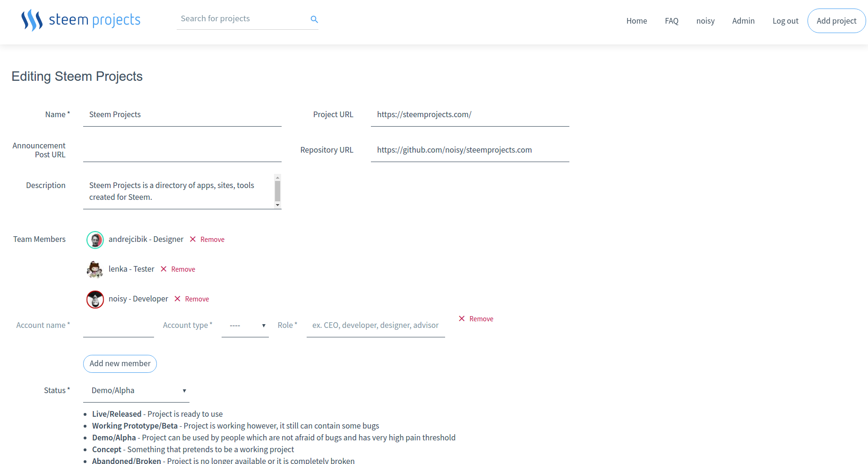The height and width of the screenshot is (464, 868).
Task: Remove andrejcibik via the Remove link
Action: [x=212, y=240]
